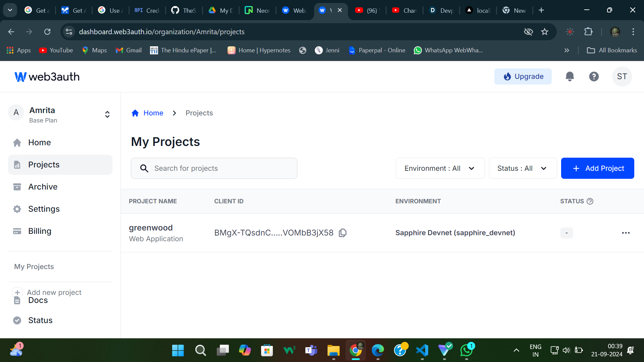Open the Status : All dropdown
The image size is (644, 362).
point(523,168)
